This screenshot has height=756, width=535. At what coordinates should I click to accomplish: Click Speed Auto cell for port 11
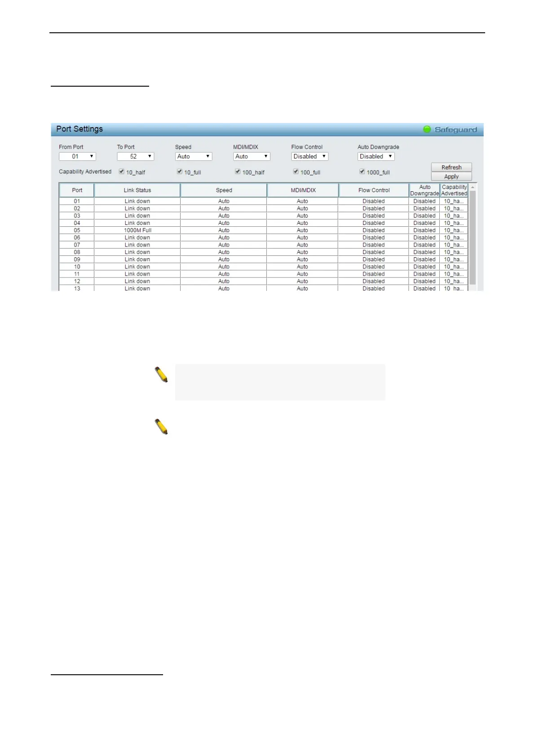[224, 274]
